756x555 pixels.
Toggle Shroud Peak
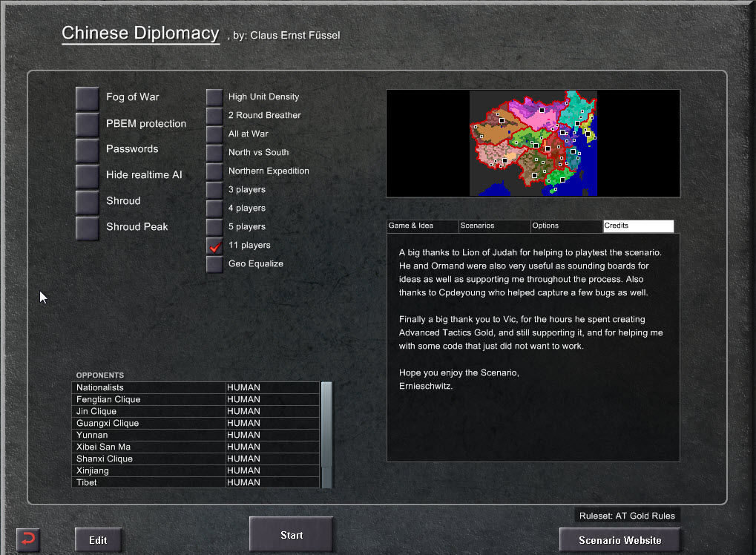pos(86,227)
